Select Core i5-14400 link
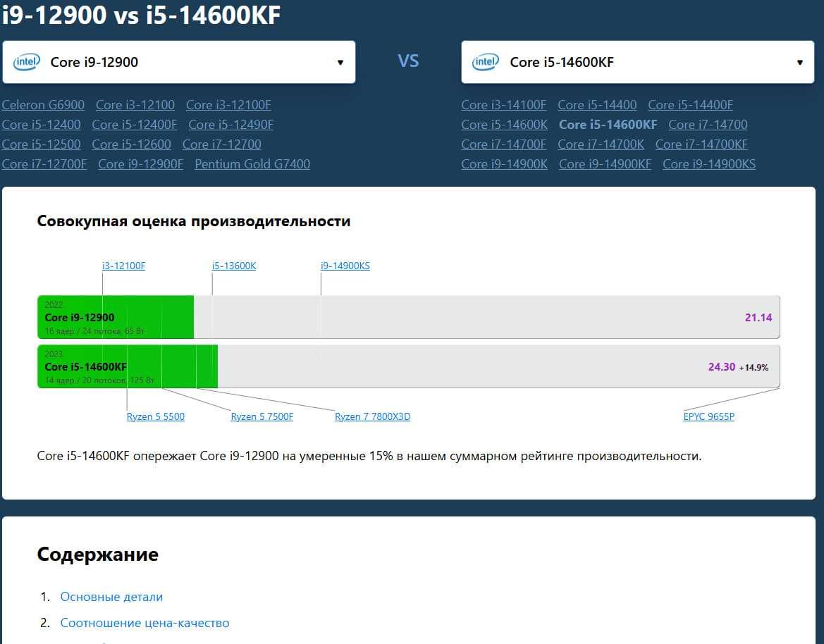Image resolution: width=824 pixels, height=644 pixels. [597, 104]
